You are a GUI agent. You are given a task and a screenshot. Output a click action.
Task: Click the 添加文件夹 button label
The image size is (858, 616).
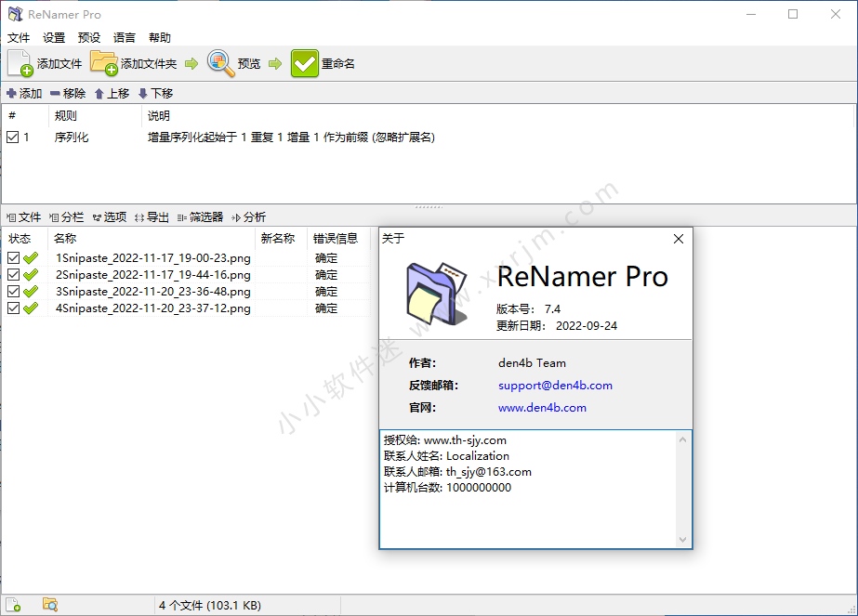(x=149, y=64)
